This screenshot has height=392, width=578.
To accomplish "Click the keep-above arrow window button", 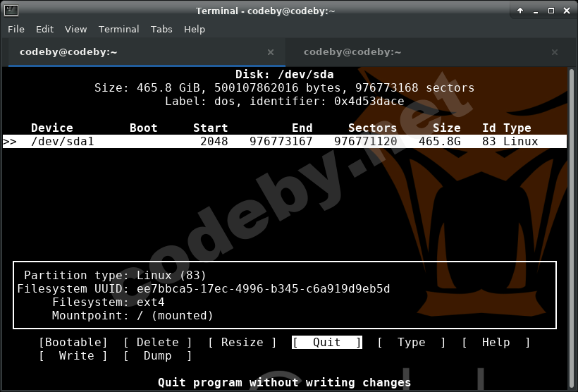I will pos(520,11).
